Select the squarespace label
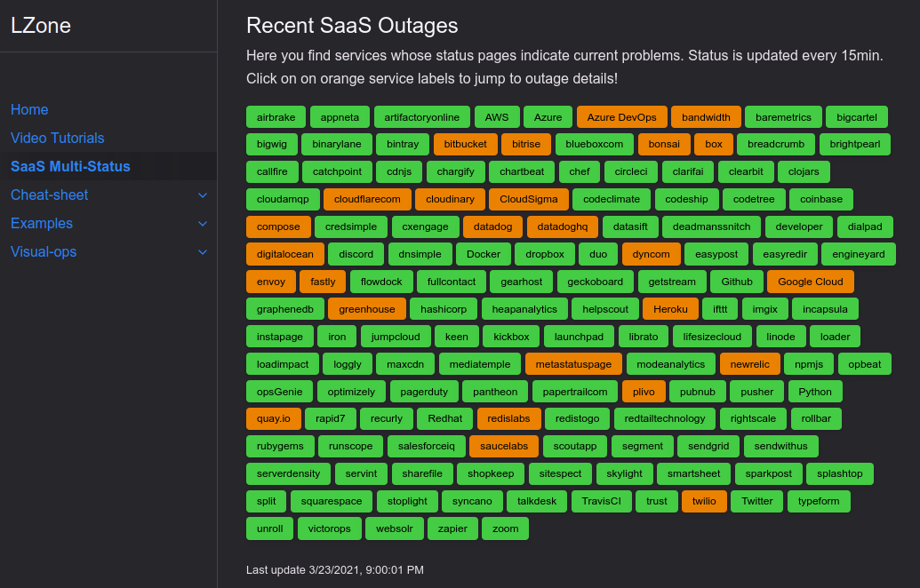 [x=332, y=501]
